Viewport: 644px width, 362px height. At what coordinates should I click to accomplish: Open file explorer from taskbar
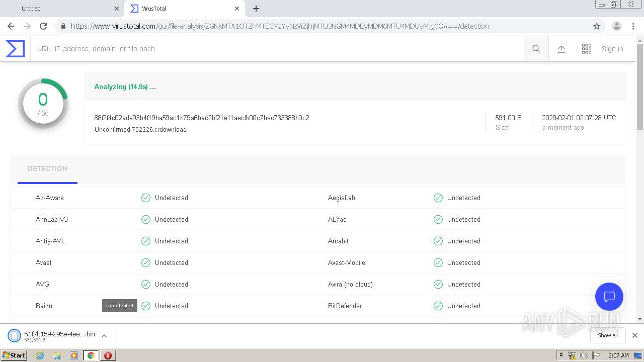tap(57, 355)
